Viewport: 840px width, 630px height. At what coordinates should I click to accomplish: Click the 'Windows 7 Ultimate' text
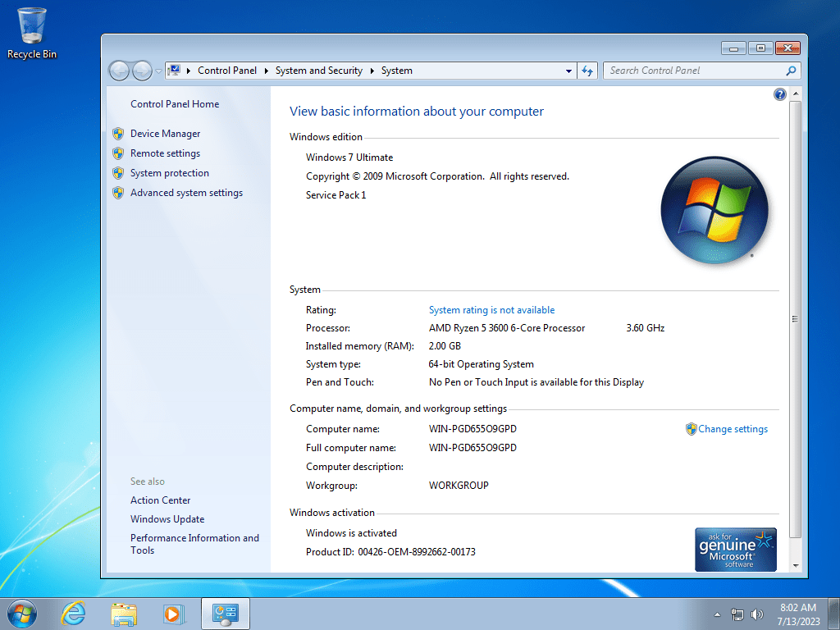click(x=349, y=157)
